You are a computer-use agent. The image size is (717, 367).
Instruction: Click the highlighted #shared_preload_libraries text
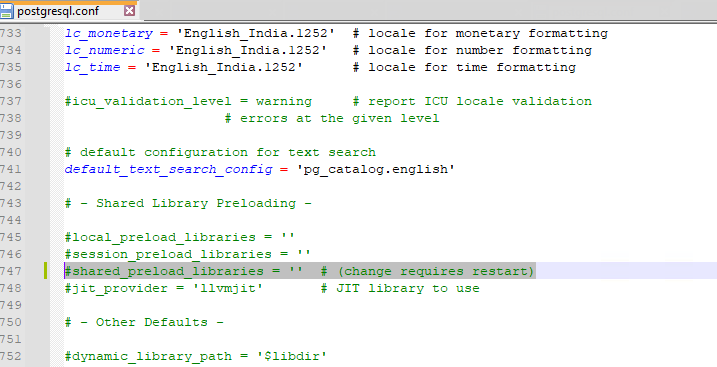(164, 271)
